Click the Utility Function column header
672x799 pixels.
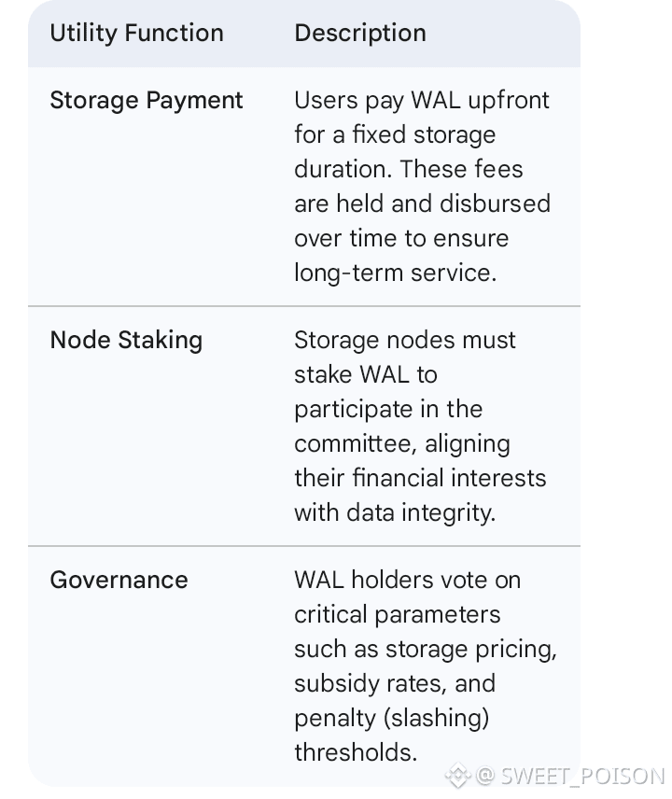[136, 34]
